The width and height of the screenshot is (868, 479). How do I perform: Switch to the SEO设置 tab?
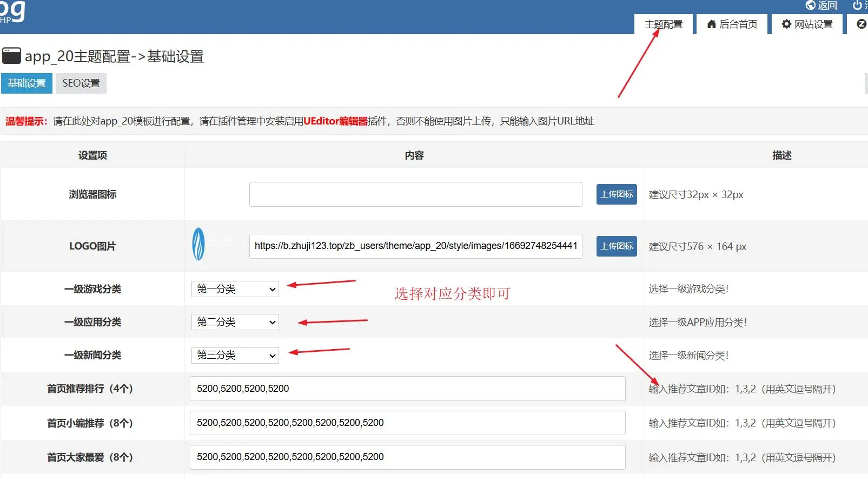point(81,83)
